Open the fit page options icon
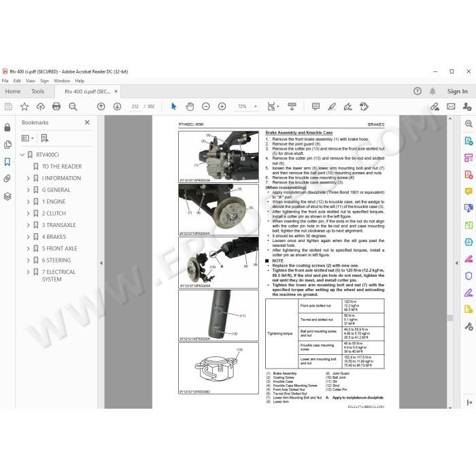This screenshot has width=476, height=476. tap(273, 107)
